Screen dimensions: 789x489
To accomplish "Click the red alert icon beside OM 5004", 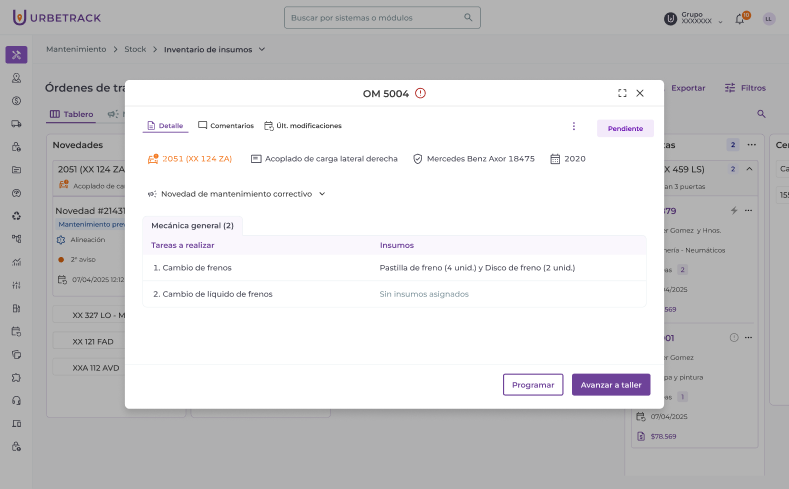I will [421, 93].
